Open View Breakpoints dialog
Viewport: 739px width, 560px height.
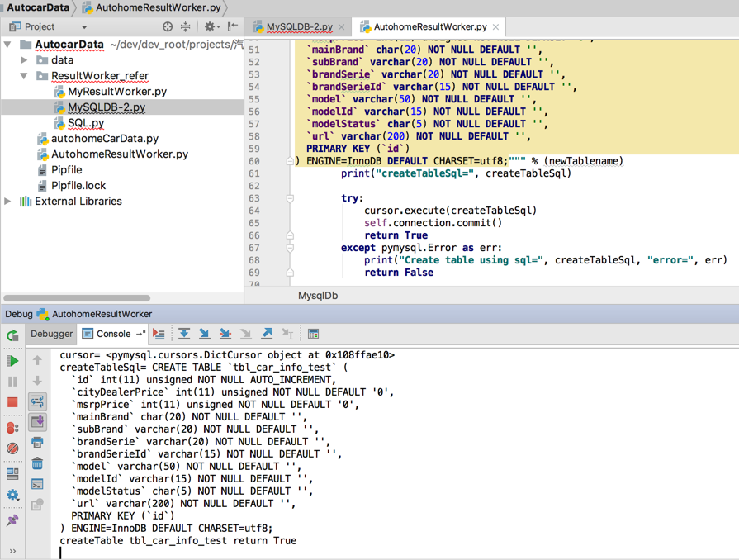[12, 428]
